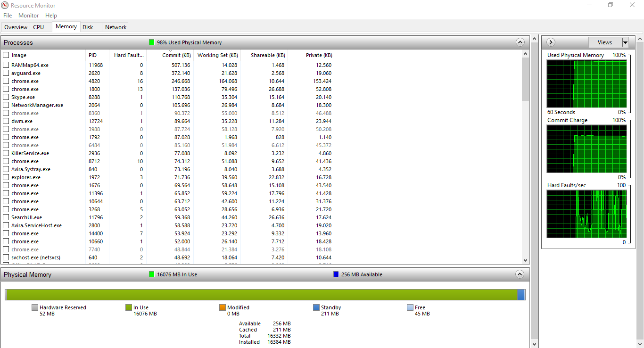This screenshot has width=644, height=348.
Task: Click the green Used Physical Memory indicator square
Action: pyautogui.click(x=152, y=42)
